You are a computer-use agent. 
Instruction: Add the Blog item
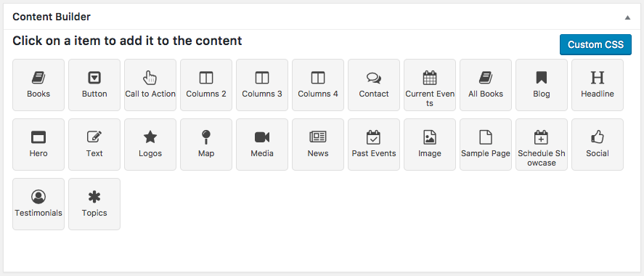pos(542,85)
